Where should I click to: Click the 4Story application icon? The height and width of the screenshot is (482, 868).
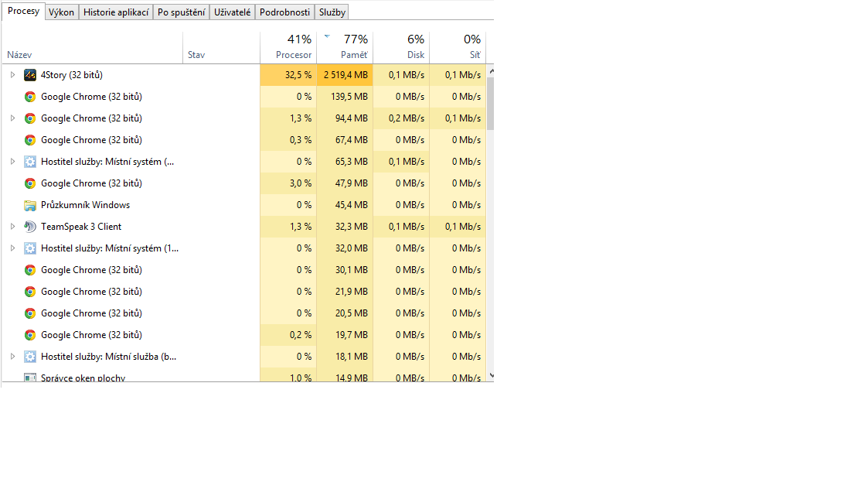[x=30, y=75]
